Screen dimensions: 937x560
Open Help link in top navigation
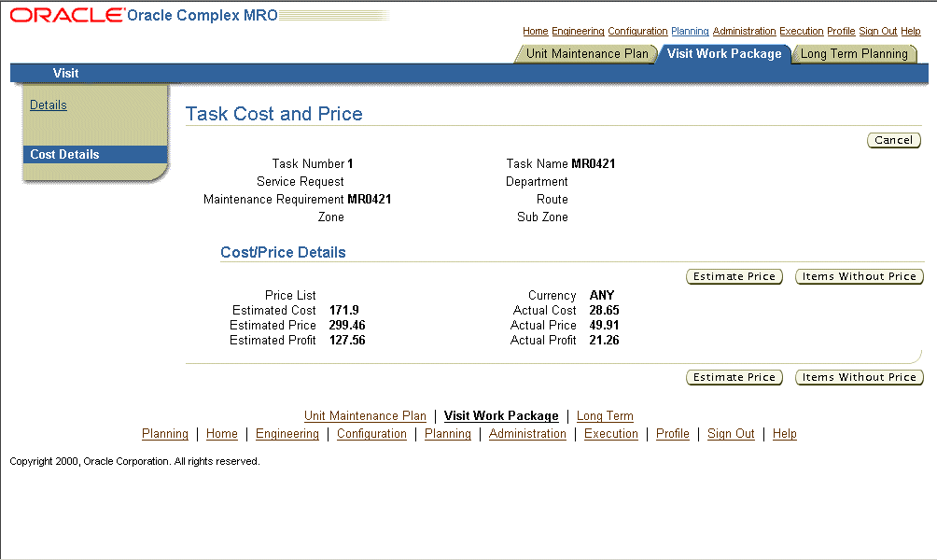pyautogui.click(x=911, y=31)
